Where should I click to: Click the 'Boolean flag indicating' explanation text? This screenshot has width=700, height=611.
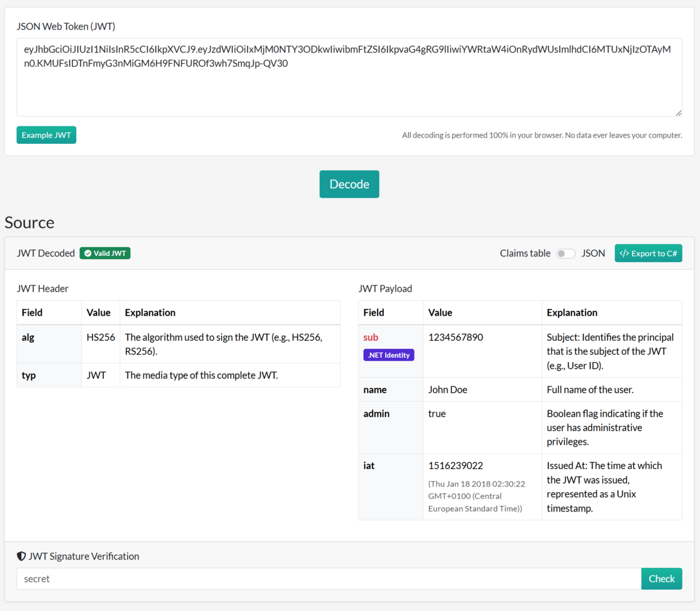[x=604, y=427]
